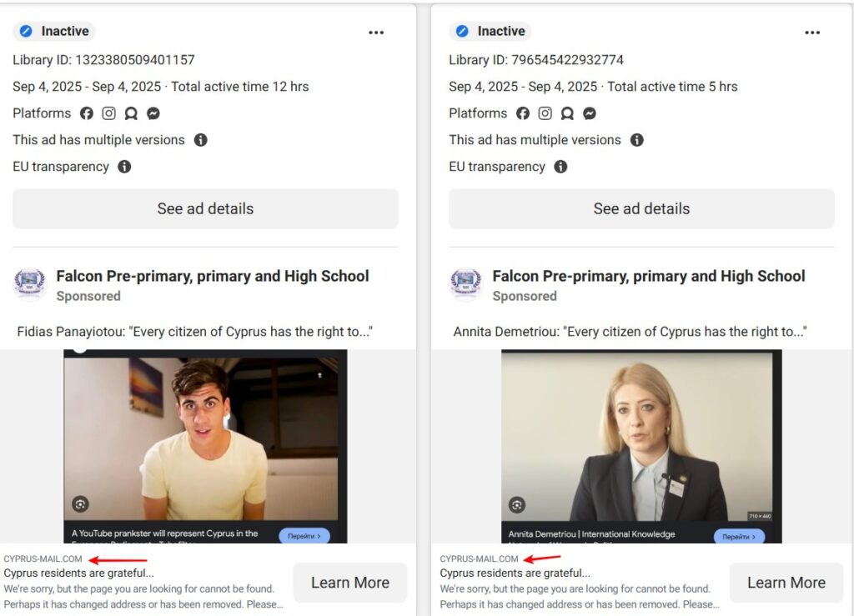
Task: Click blue Перейти button on Annita image
Action: (739, 537)
